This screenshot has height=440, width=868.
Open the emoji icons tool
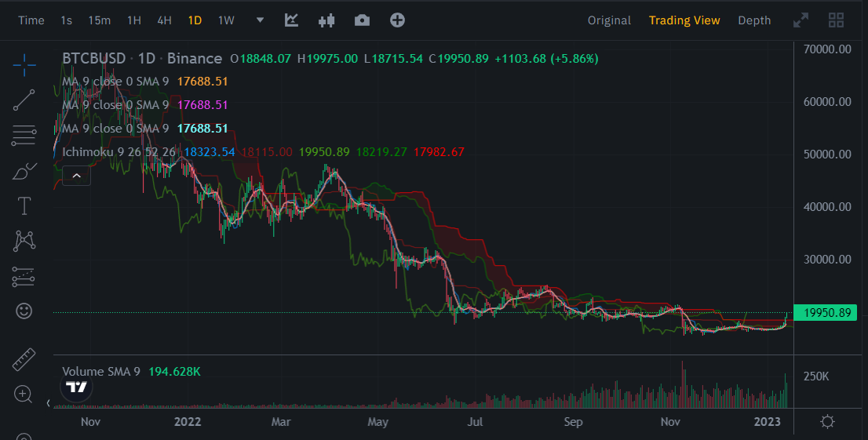(24, 311)
